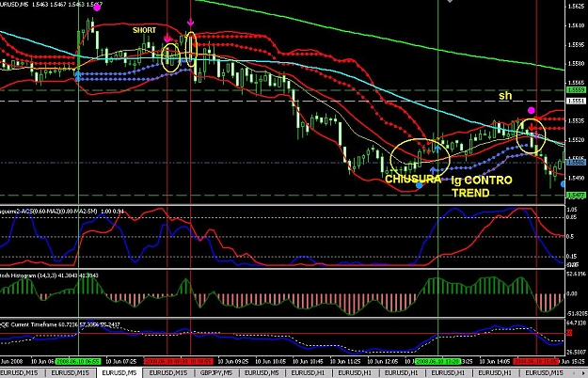
Task: Click the green 1.5559 price level tag
Action: pos(576,90)
